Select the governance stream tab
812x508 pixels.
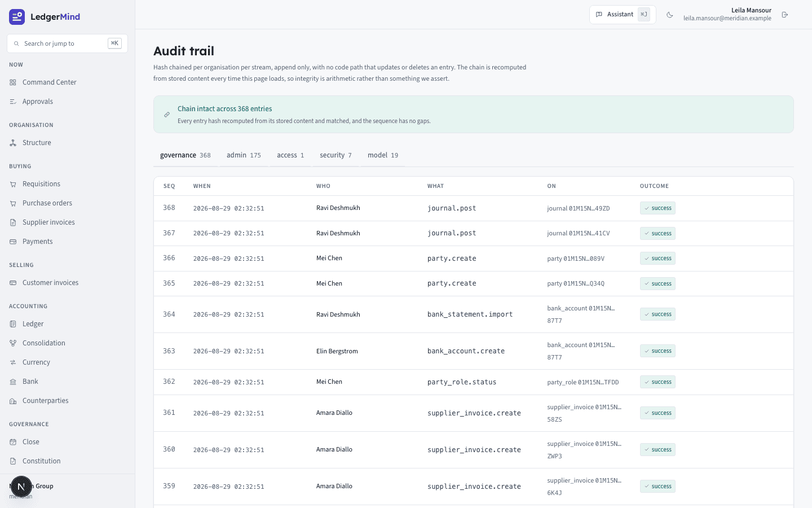[186, 155]
